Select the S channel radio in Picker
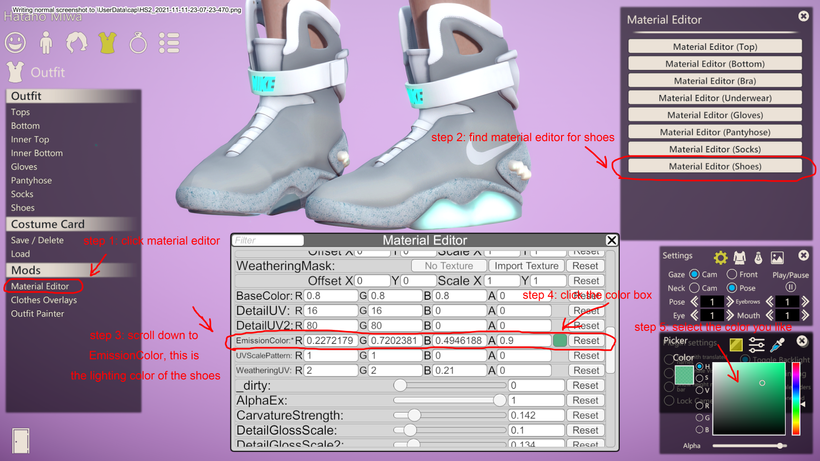This screenshot has width=820, height=461. click(700, 378)
